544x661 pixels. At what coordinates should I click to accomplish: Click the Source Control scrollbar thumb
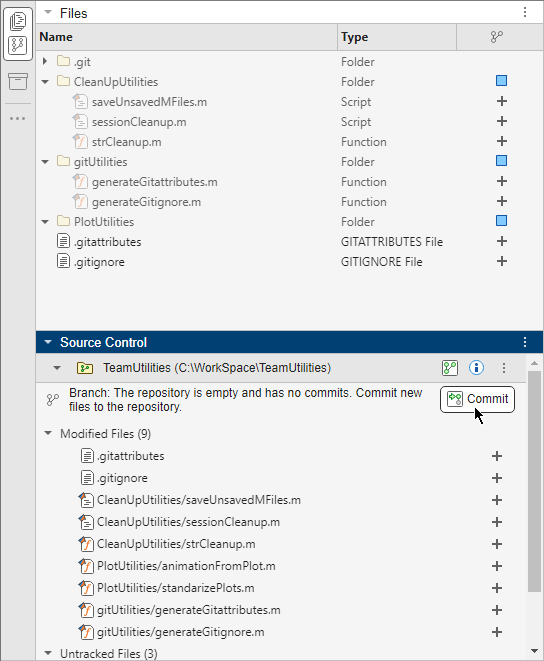[x=534, y=481]
